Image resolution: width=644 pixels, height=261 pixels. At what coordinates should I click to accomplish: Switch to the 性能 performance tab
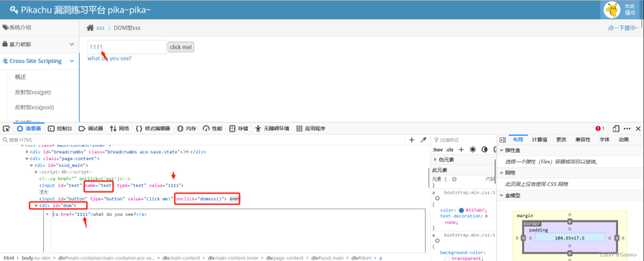(213, 128)
